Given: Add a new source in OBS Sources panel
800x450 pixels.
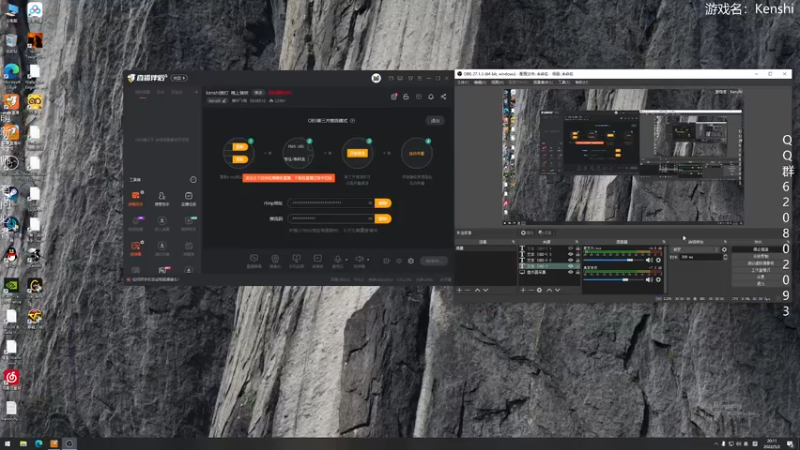Looking at the screenshot, I should pyautogui.click(x=522, y=290).
